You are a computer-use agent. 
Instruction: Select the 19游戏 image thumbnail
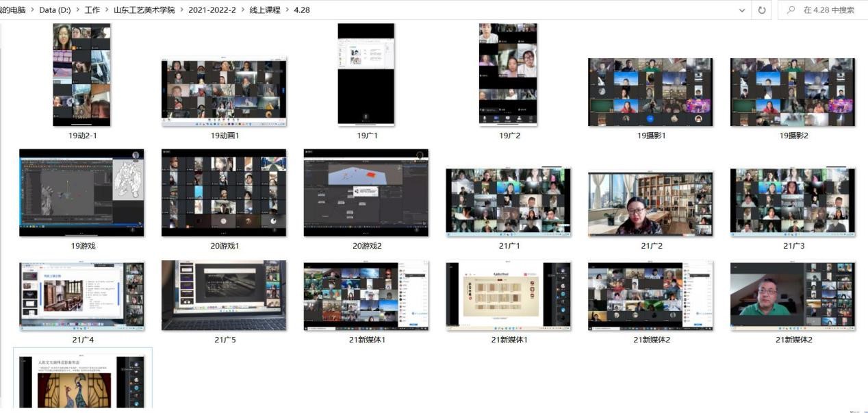coord(81,193)
